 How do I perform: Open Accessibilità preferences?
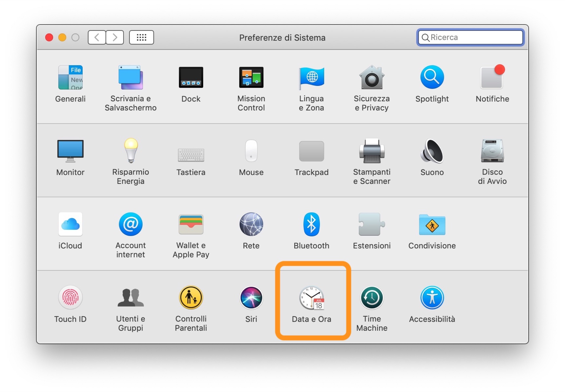coord(432,298)
